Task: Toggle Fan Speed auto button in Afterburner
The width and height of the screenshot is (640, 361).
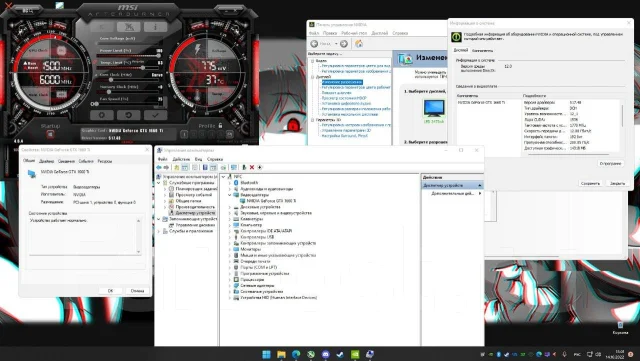Action: coord(165,103)
